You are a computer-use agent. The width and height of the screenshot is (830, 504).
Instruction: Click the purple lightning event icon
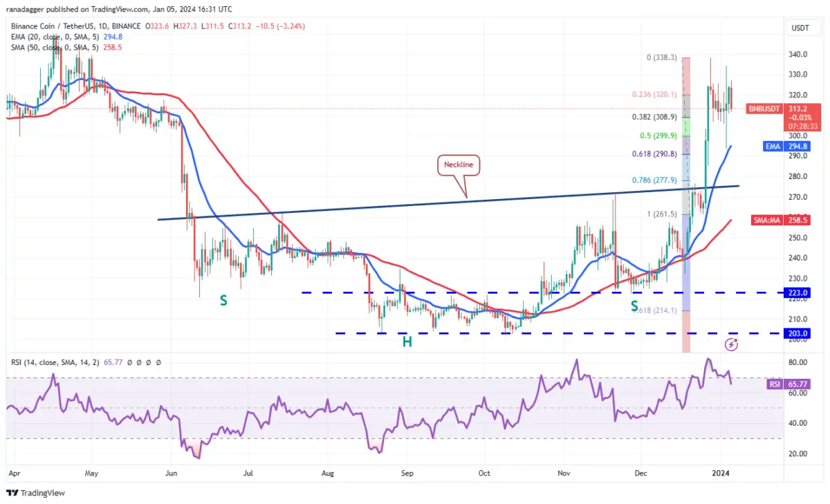(x=731, y=344)
